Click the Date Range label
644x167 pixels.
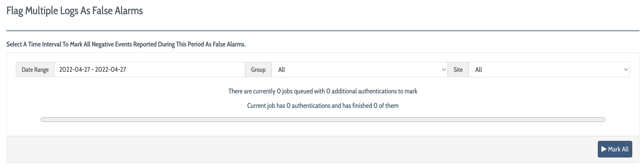click(x=35, y=70)
